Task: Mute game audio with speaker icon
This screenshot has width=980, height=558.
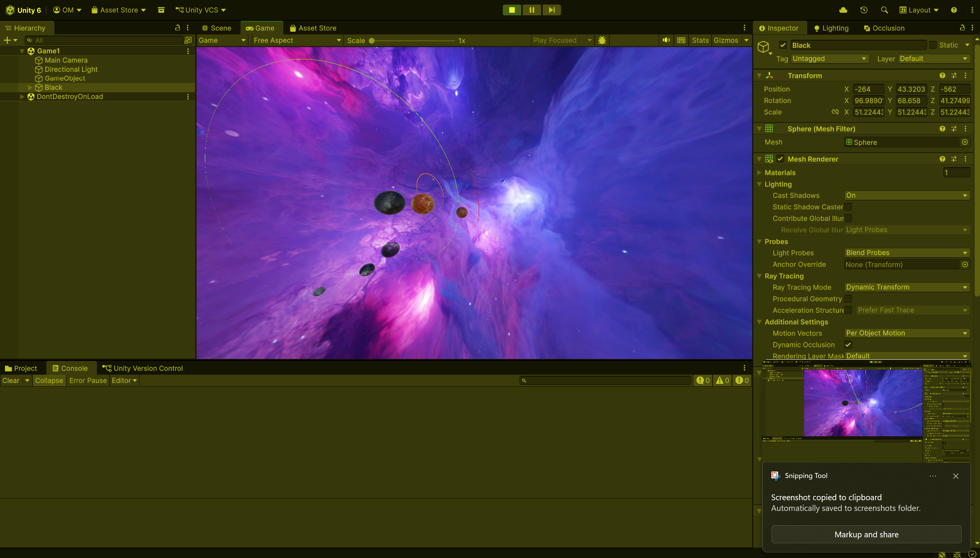Action: (666, 40)
